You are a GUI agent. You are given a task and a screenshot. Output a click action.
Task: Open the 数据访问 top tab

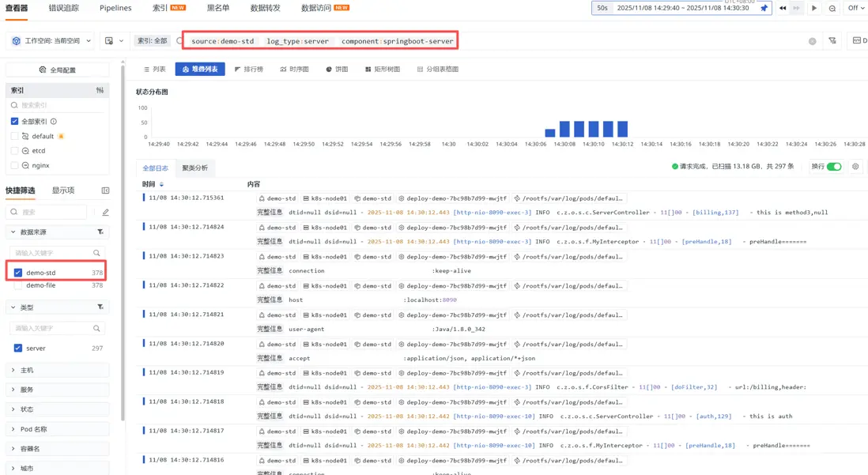(x=325, y=9)
